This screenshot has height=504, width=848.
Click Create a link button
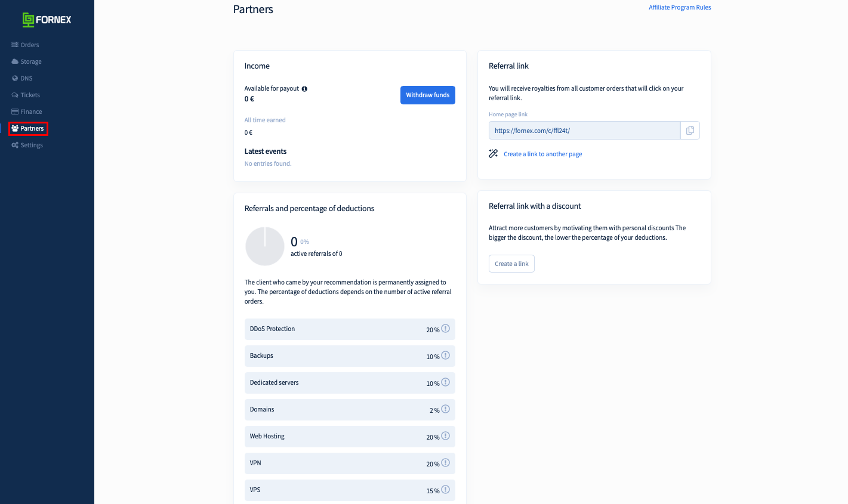click(511, 264)
